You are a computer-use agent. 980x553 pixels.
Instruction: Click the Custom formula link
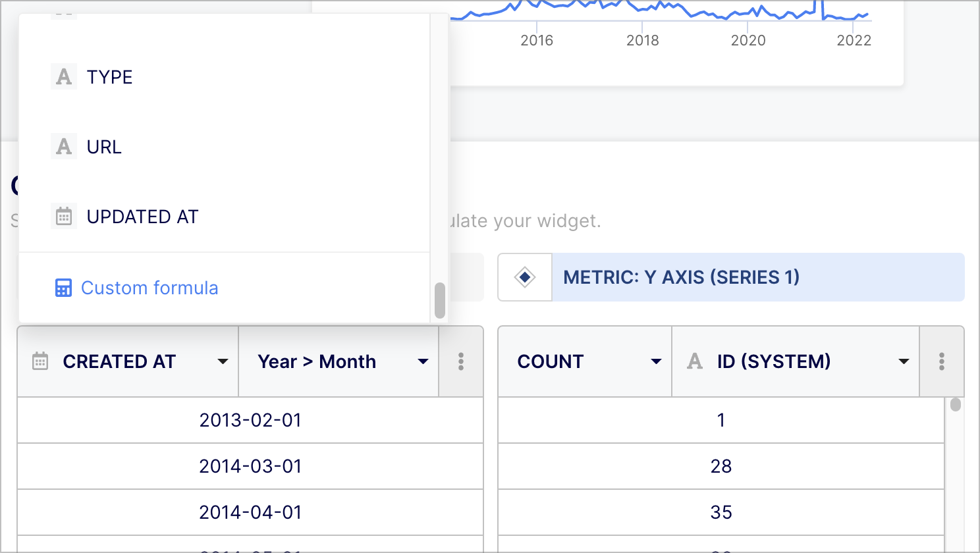click(x=149, y=288)
